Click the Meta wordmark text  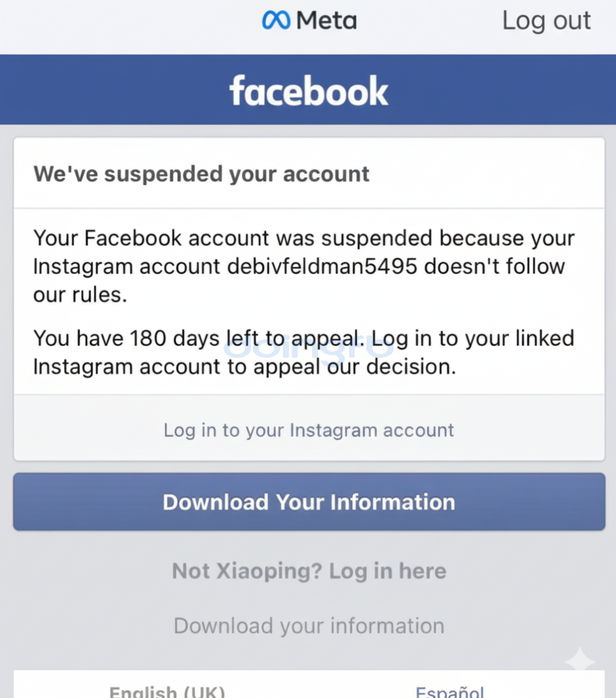[x=326, y=21]
